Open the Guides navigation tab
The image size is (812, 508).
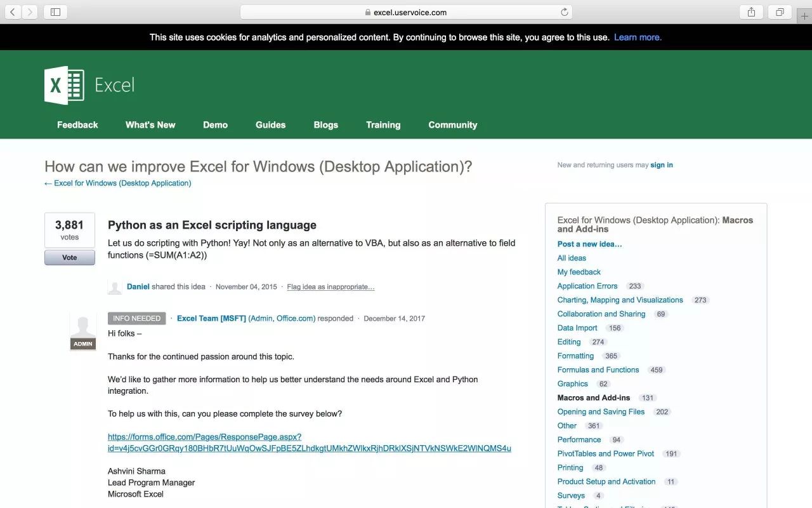pos(271,125)
